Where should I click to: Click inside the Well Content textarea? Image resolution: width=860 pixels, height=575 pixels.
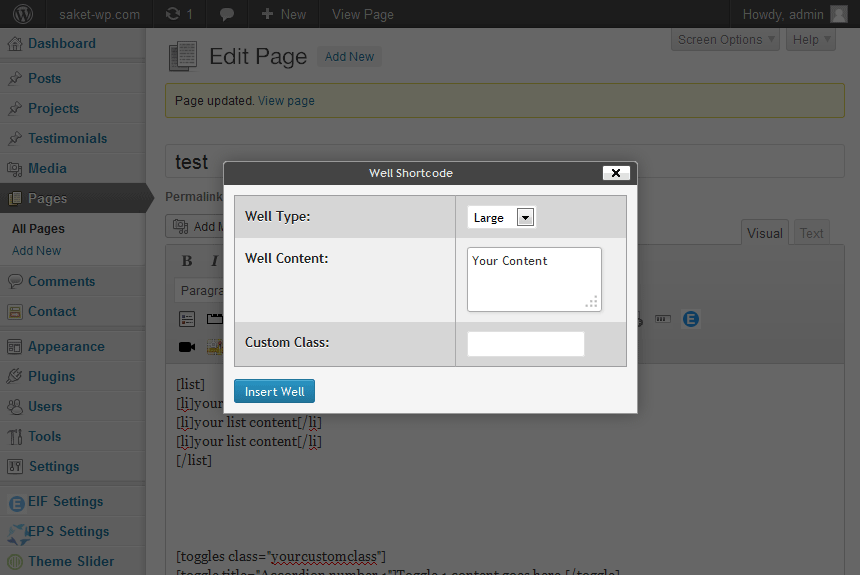click(534, 280)
